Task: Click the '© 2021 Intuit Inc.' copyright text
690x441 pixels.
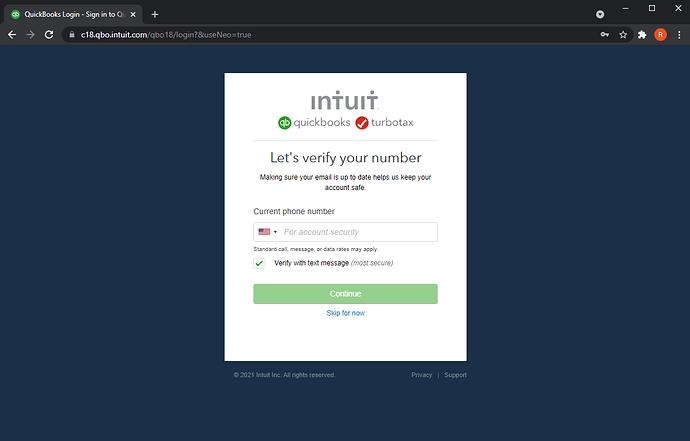Action: click(284, 375)
